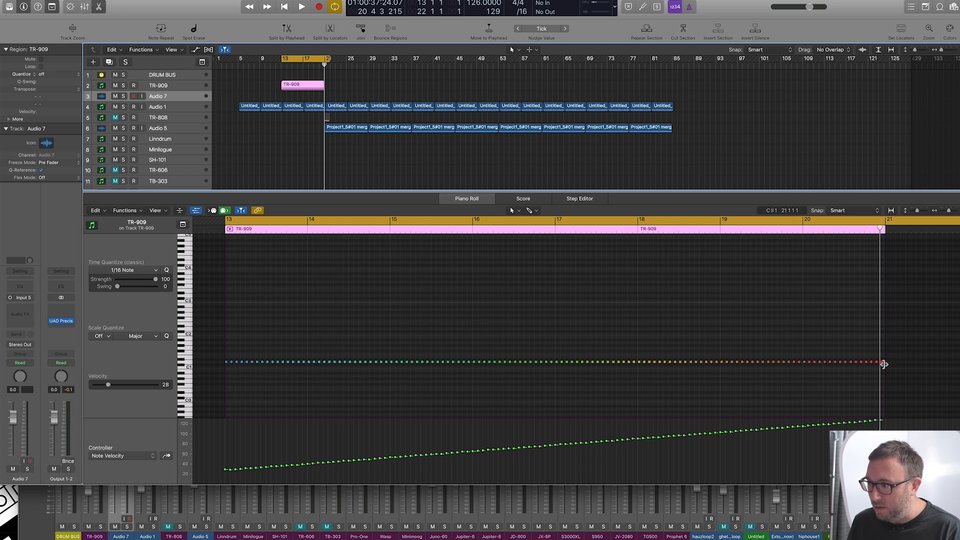The height and width of the screenshot is (540, 960).
Task: Open Time Quantize 1/16 Note dropdown
Action: tap(124, 270)
